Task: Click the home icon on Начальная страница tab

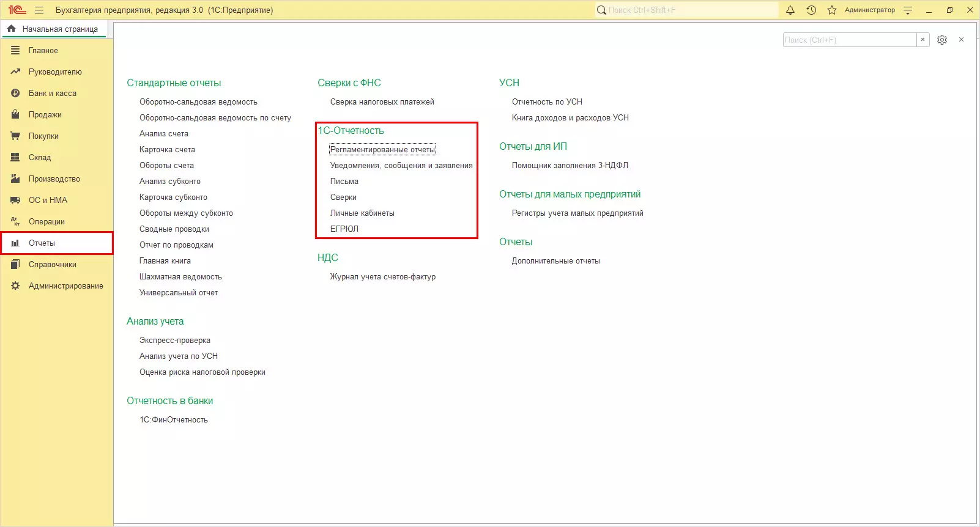Action: (x=11, y=29)
